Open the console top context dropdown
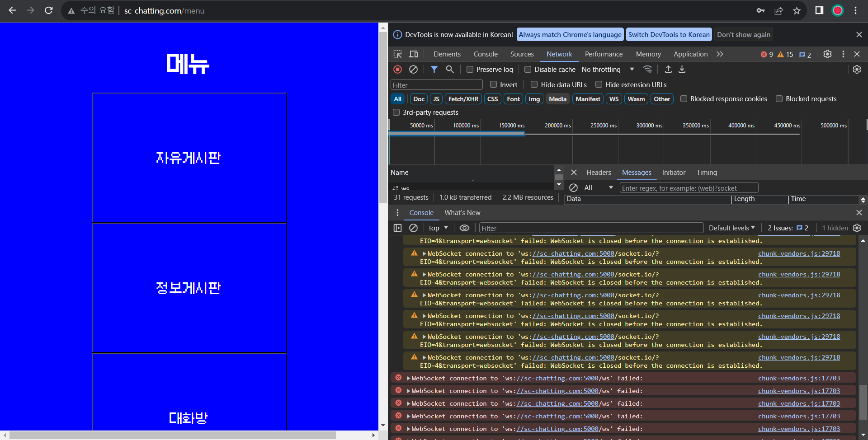Image resolution: width=868 pixels, height=440 pixels. 438,228
